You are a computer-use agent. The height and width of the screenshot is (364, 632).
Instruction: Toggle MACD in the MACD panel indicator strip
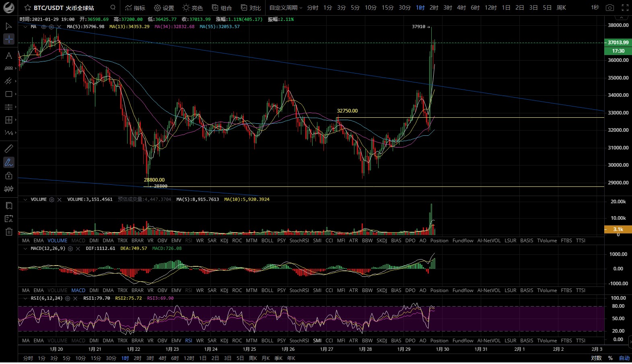(x=78, y=290)
